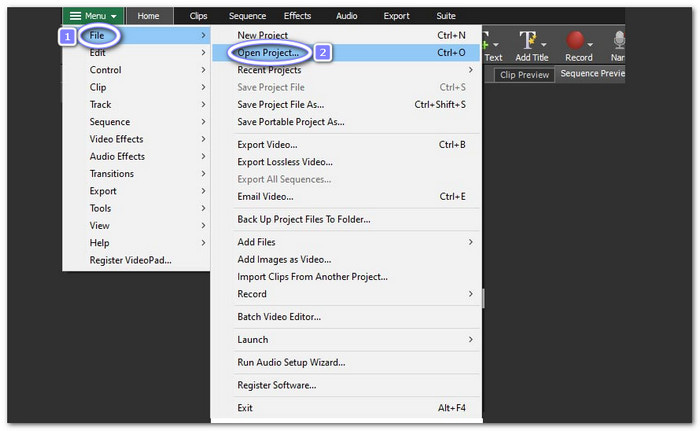Expand the Recent Projects submenu

[x=346, y=70]
